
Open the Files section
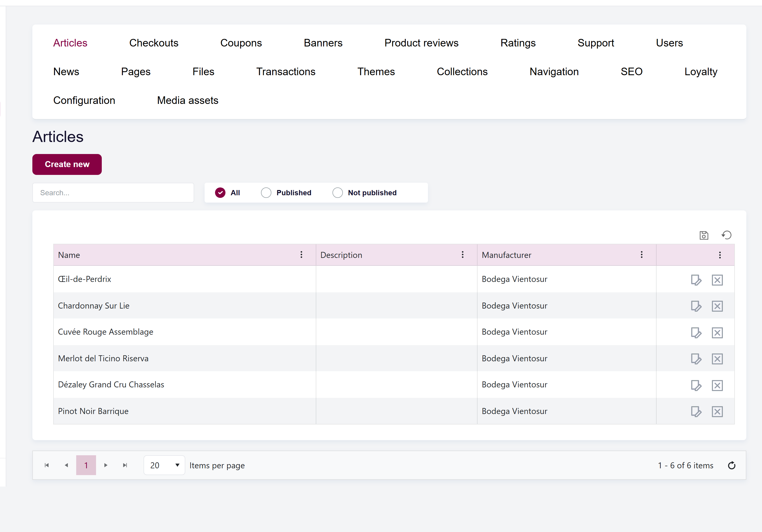coord(204,72)
